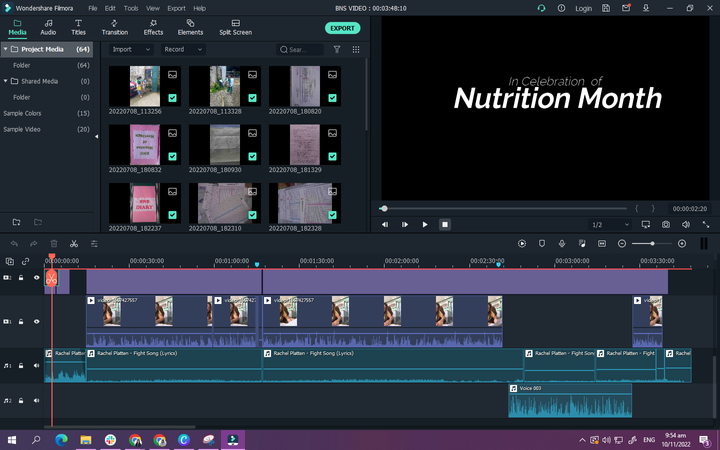Lock video track 2

(x=21, y=277)
